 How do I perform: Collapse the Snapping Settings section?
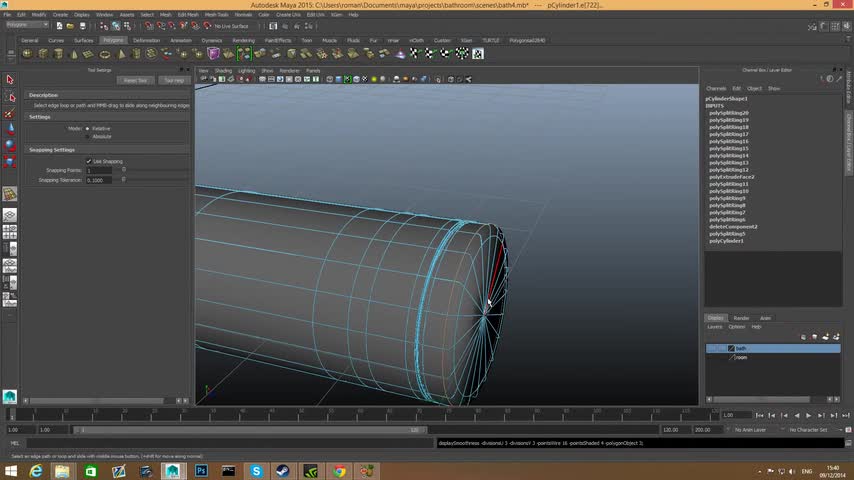click(x=51, y=149)
